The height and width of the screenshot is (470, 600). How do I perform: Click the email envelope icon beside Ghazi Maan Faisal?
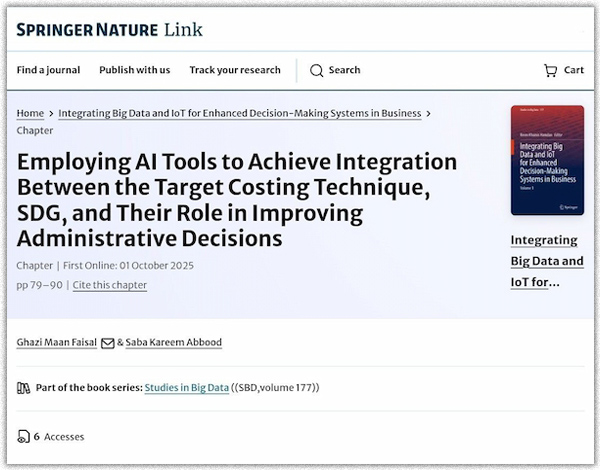pyautogui.click(x=108, y=342)
